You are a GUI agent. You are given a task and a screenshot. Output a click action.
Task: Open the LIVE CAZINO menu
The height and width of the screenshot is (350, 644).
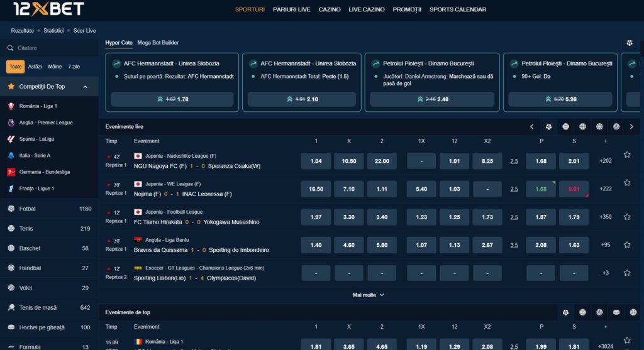pos(367,9)
